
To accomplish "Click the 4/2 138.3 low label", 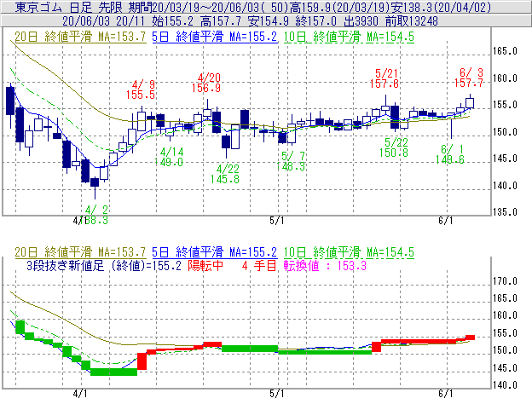I will tap(94, 215).
